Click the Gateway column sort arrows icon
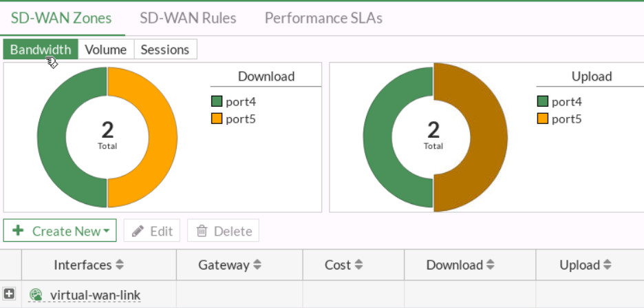The width and height of the screenshot is (644, 308). pyautogui.click(x=257, y=265)
